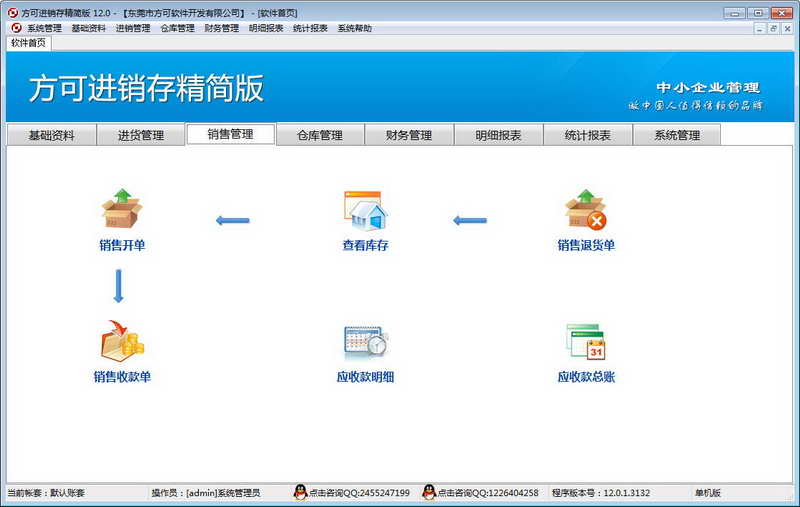Open the 销售退货单 sales return icon

point(586,210)
